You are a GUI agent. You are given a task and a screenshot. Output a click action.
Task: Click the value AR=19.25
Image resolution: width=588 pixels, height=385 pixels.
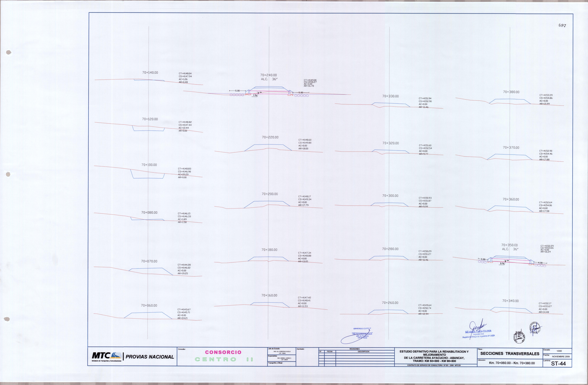tap(183, 273)
